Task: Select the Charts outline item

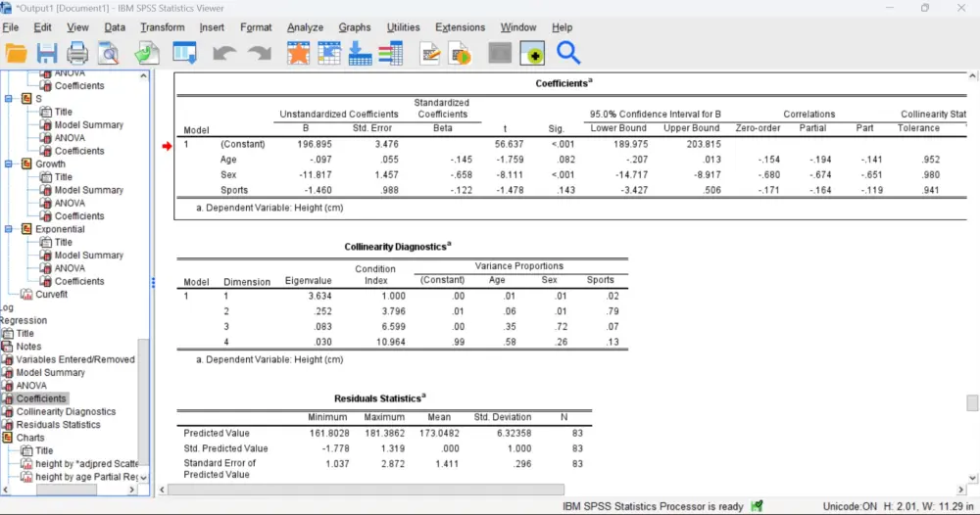Action: click(30, 439)
